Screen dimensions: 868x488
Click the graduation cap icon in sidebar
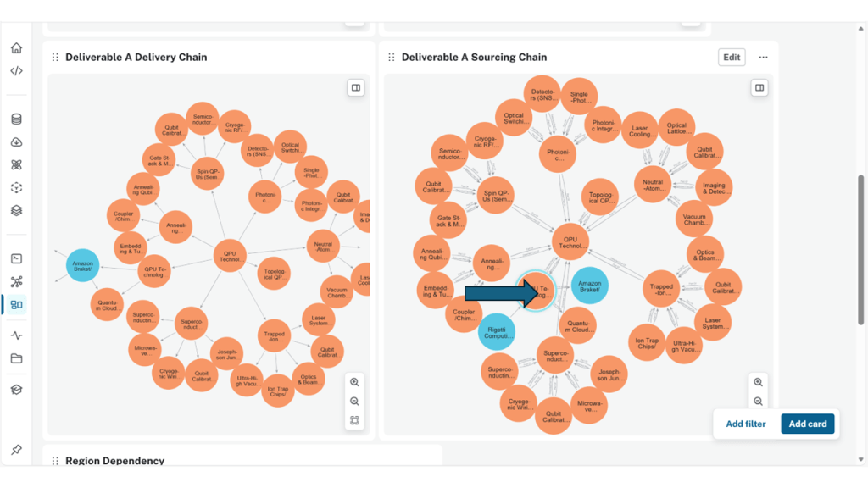16,390
